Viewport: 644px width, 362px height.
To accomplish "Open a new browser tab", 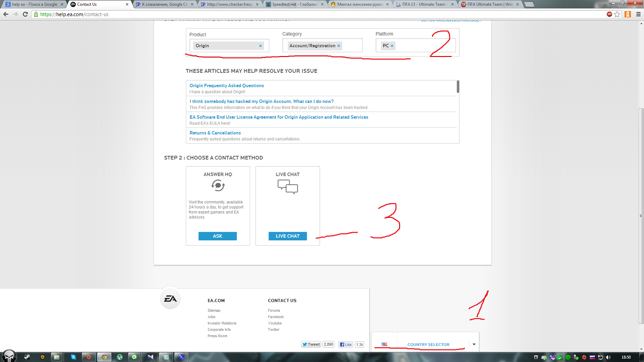I will tap(529, 4).
